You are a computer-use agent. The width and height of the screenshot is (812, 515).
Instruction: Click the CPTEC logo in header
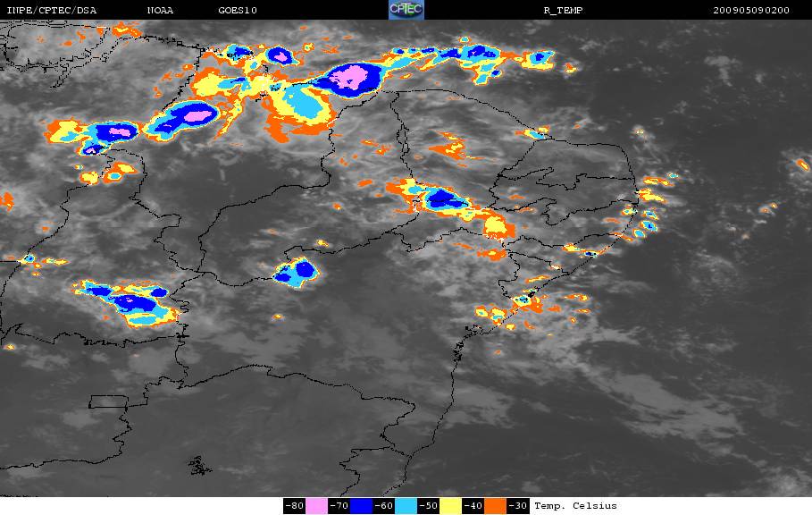tap(406, 10)
